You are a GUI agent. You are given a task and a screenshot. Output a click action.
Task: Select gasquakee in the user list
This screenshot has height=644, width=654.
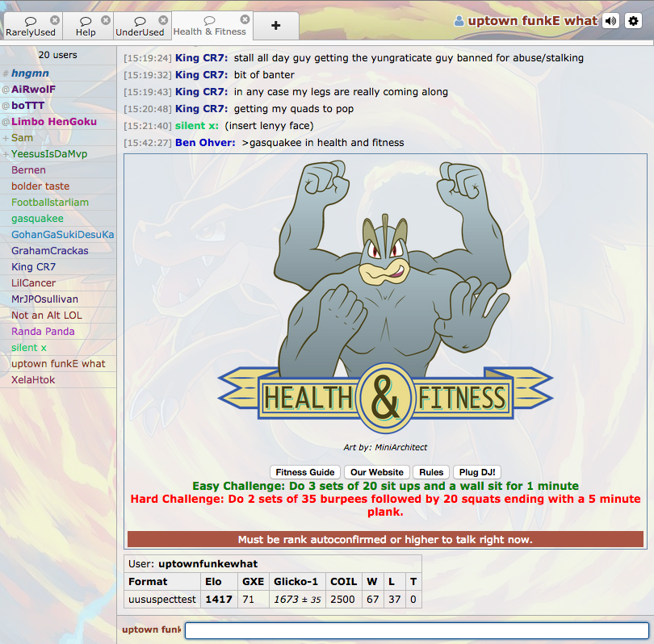[x=58, y=219]
